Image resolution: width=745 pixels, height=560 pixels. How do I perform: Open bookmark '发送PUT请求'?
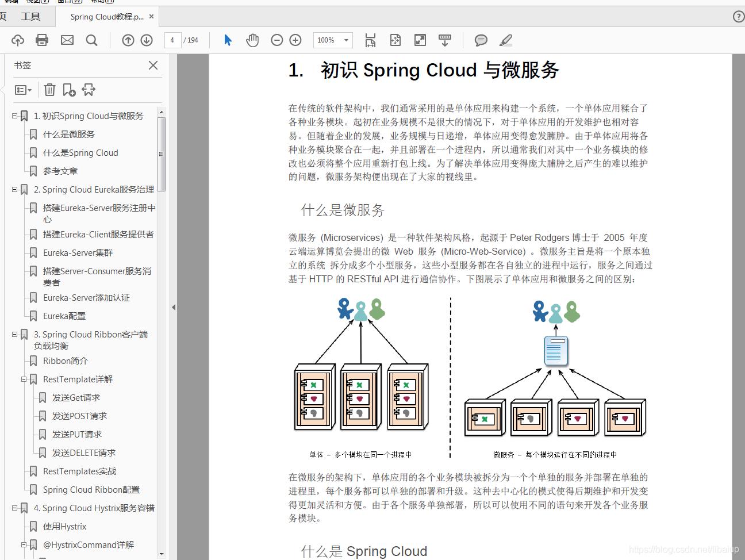tap(77, 434)
